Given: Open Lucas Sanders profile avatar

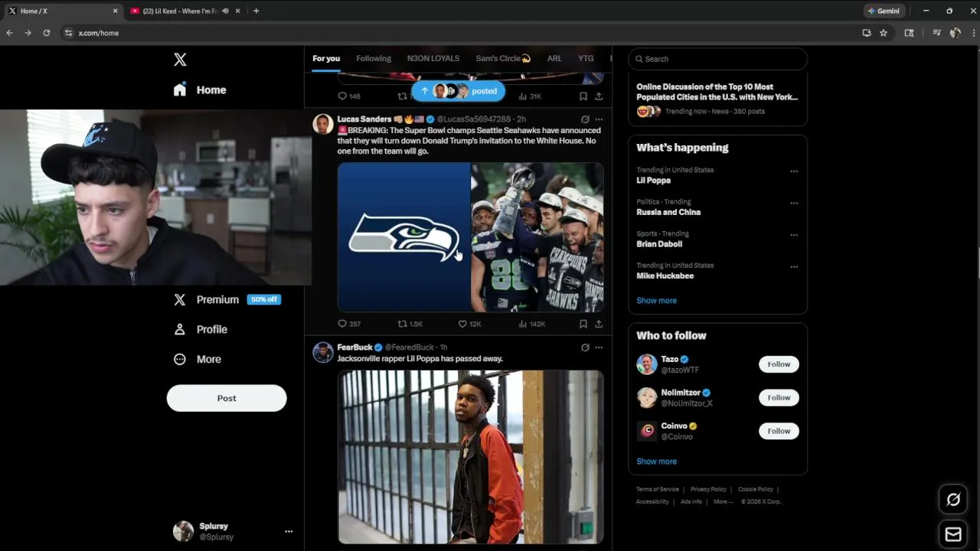Looking at the screenshot, I should [323, 124].
